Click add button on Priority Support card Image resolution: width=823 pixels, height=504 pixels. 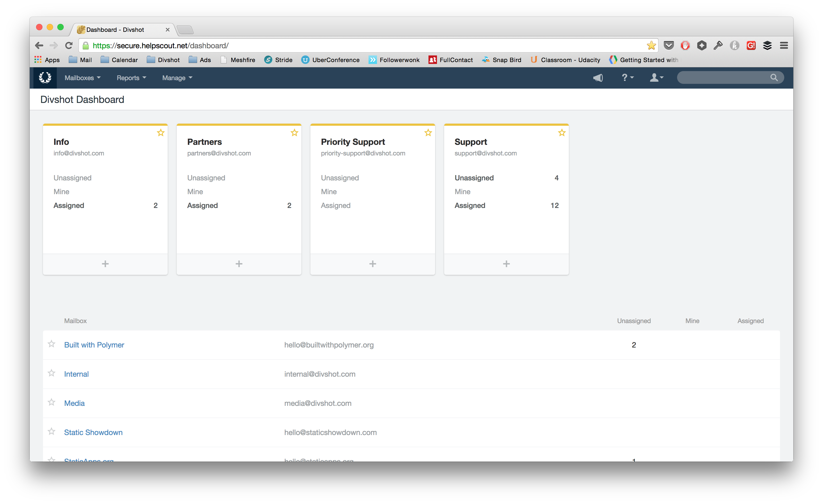click(373, 263)
